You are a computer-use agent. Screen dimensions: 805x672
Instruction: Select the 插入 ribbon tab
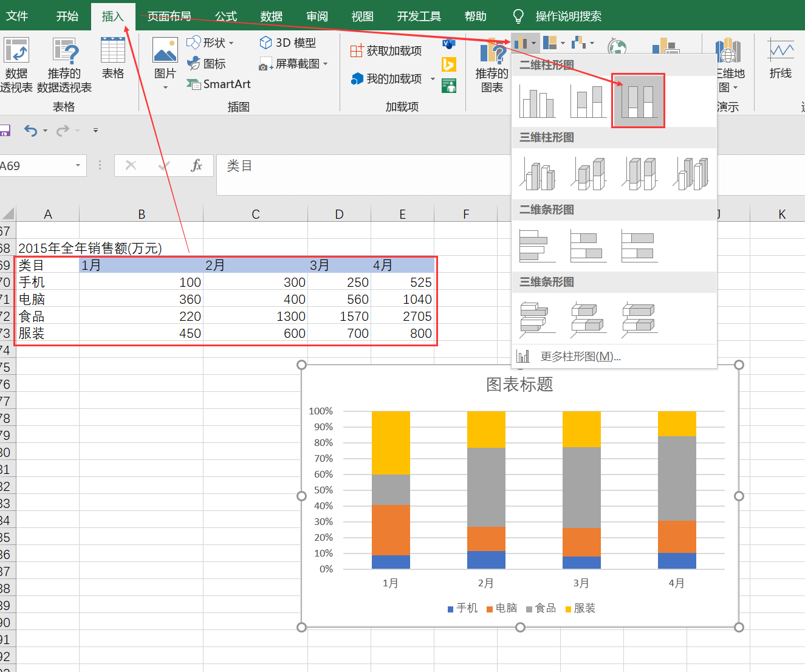112,16
